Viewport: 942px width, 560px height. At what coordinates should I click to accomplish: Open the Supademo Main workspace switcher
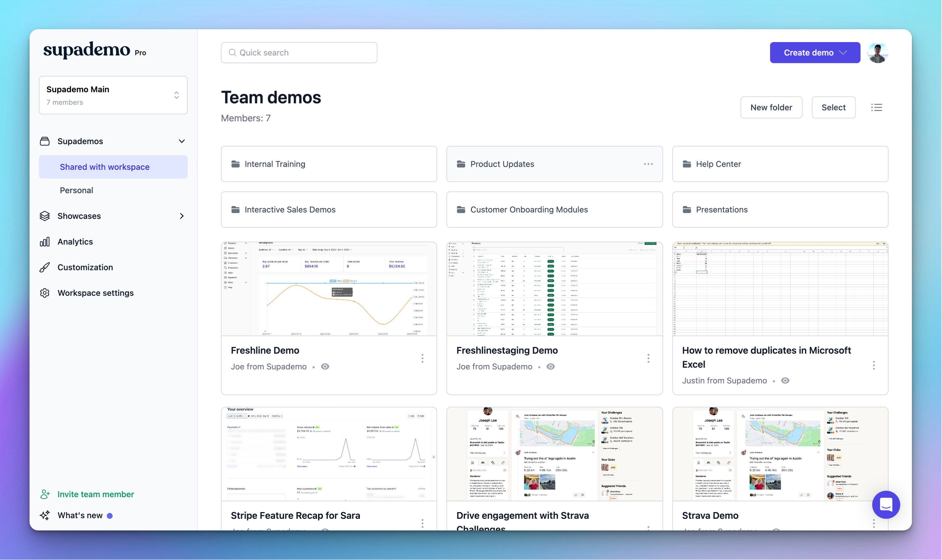[x=113, y=95]
